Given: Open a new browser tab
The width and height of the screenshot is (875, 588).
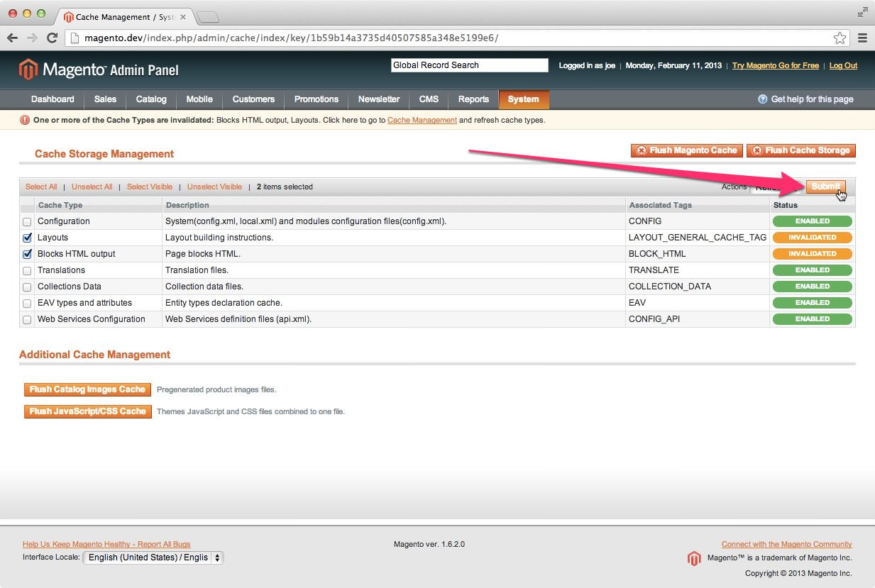Looking at the screenshot, I should (x=207, y=17).
